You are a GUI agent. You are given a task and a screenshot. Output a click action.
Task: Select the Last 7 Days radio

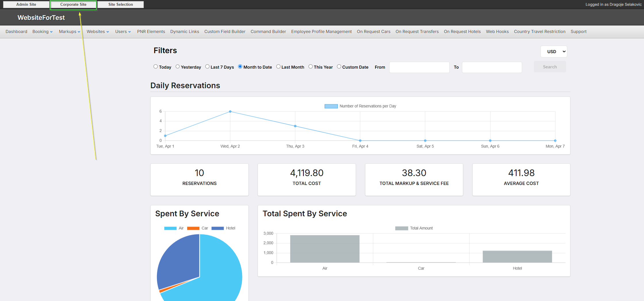coord(207,67)
